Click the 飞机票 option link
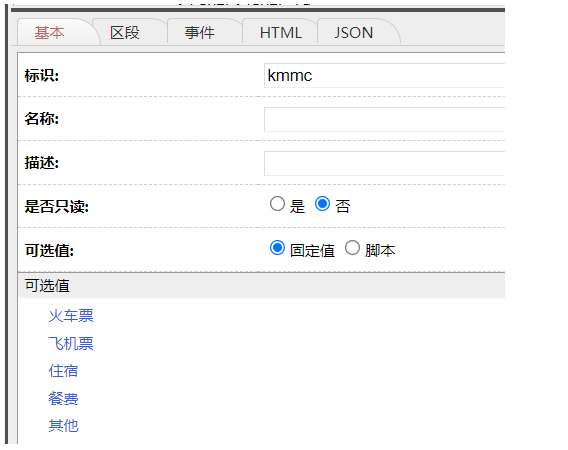The image size is (568, 450). pyautogui.click(x=71, y=343)
